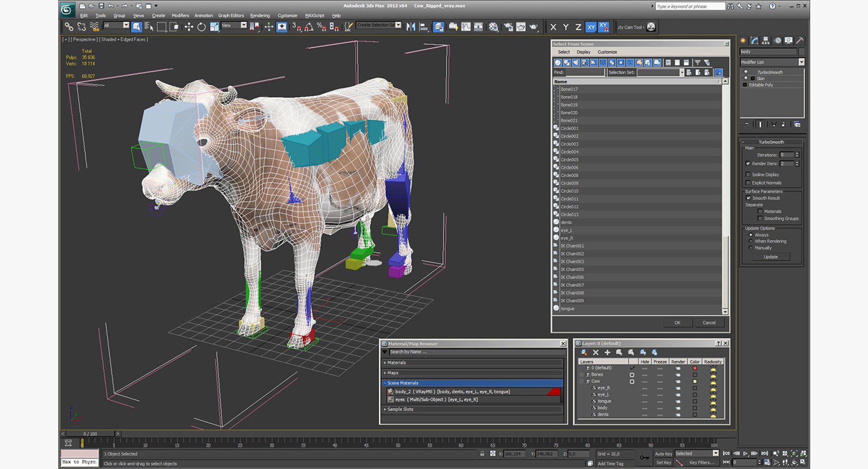Enable the Isoline Display checkbox

(x=748, y=174)
